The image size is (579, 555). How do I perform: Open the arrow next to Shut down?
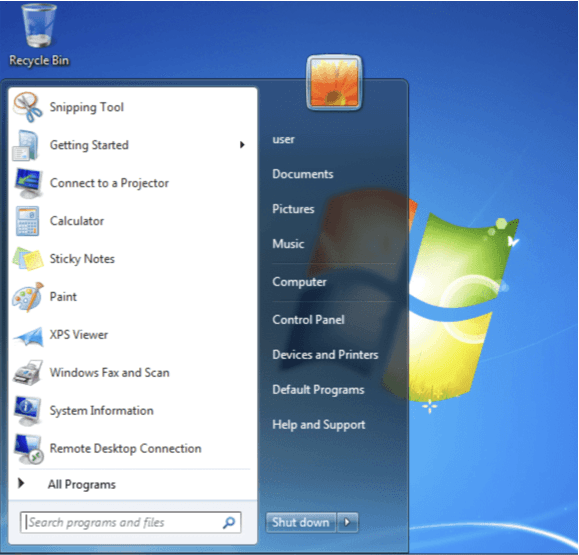pos(347,522)
